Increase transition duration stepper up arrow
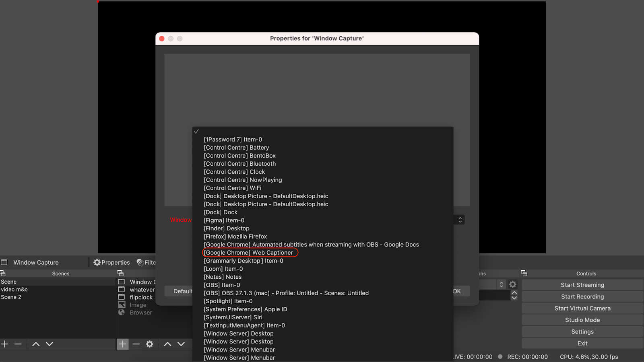The height and width of the screenshot is (362, 644). pyautogui.click(x=514, y=293)
